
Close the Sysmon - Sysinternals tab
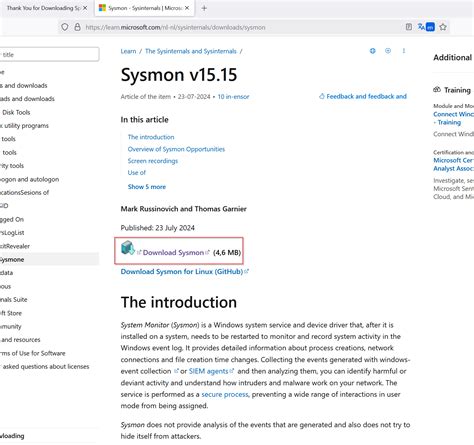coord(187,8)
